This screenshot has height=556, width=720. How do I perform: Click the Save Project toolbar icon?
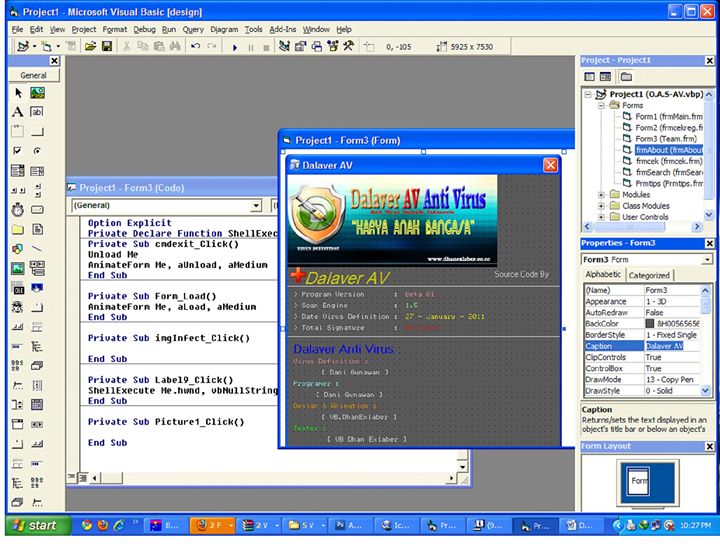coord(107,47)
